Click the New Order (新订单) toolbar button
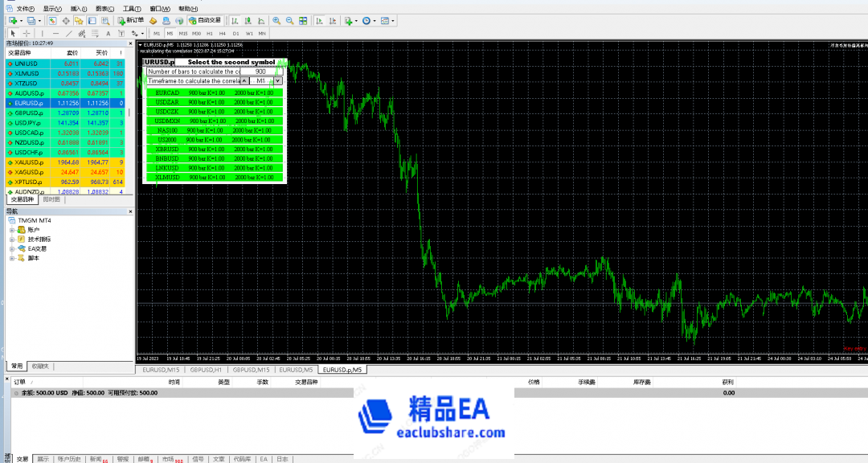This screenshot has width=868, height=463. pos(130,20)
